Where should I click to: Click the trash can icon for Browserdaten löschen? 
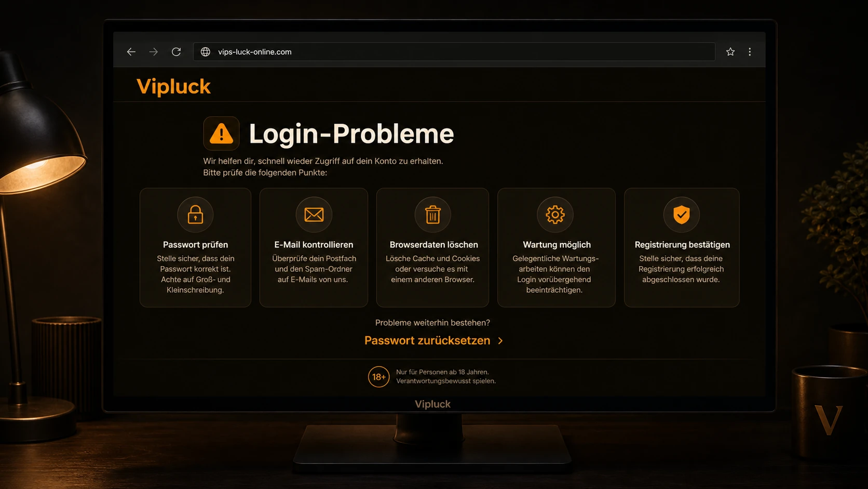(x=432, y=214)
